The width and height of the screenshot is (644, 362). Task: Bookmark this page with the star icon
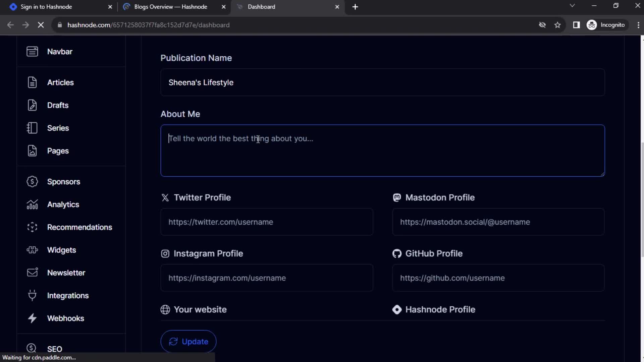click(x=557, y=25)
